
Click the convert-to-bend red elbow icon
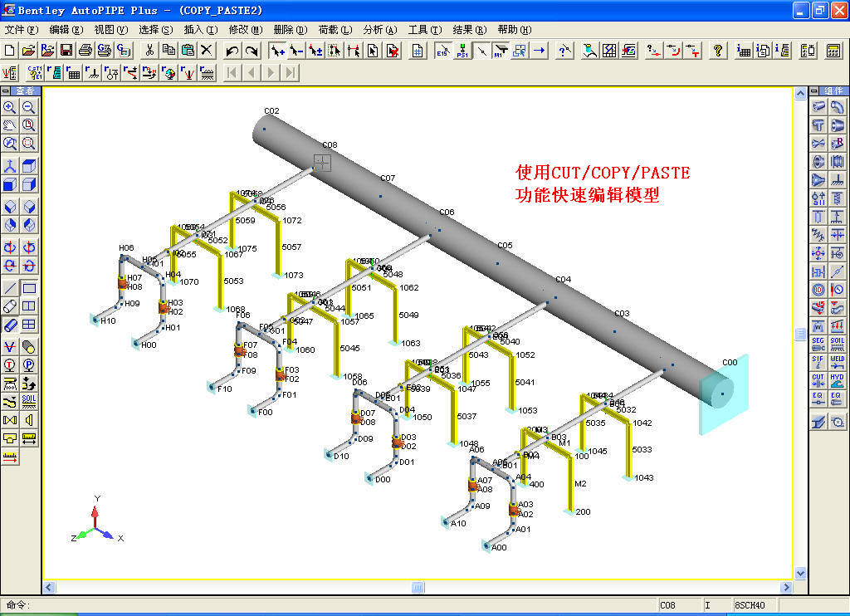(672, 51)
